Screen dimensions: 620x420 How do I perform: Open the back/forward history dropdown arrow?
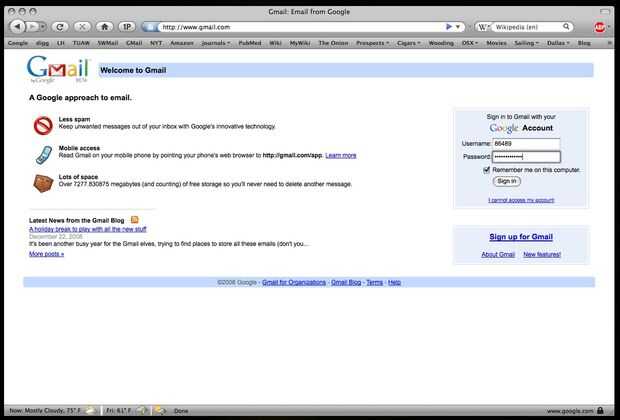[x=43, y=27]
